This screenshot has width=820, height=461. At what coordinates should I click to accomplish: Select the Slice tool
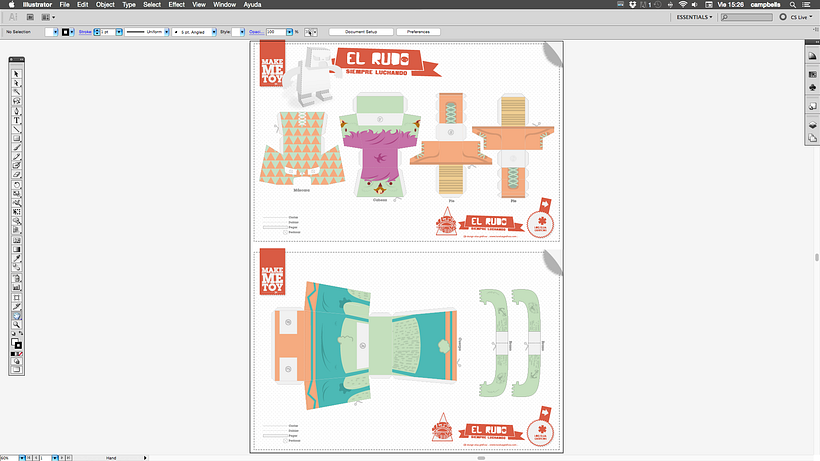click(x=16, y=306)
